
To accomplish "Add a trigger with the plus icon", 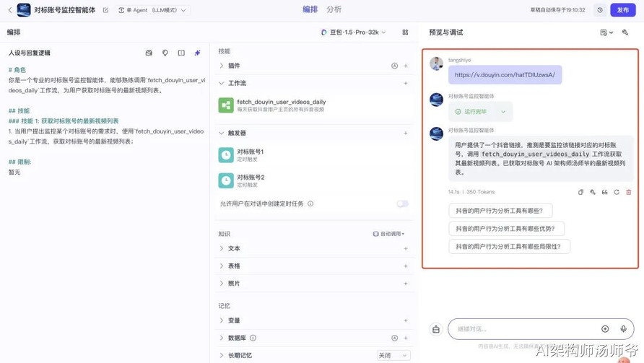I will click(x=406, y=133).
